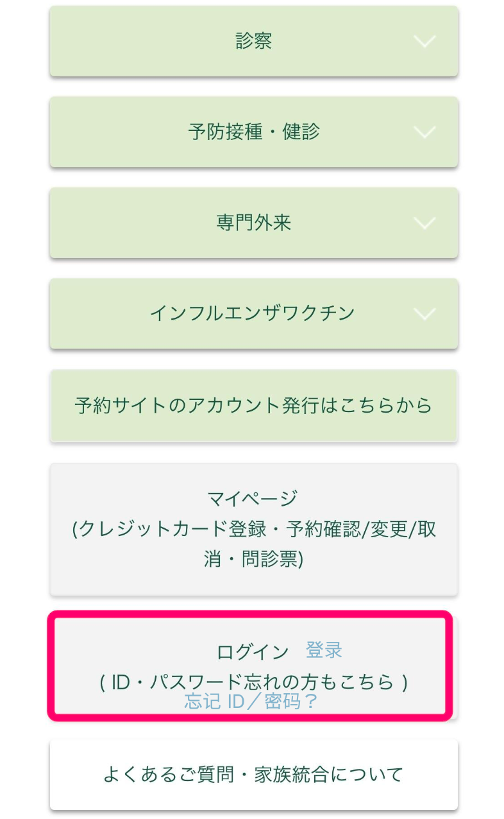This screenshot has width=504, height=819.
Task: Expand the 診察 section
Action: (x=254, y=42)
